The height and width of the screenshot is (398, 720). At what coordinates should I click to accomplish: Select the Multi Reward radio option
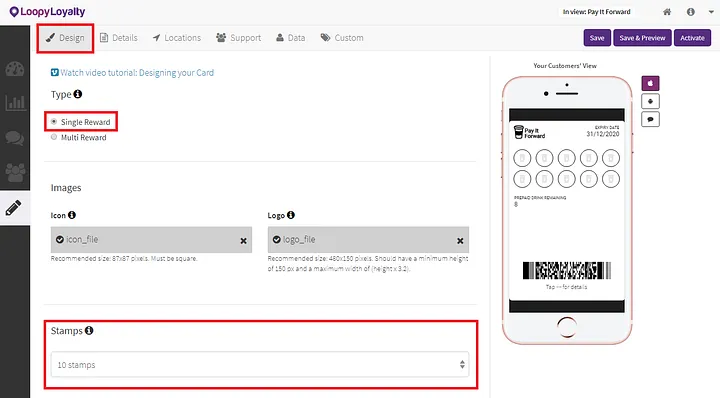pos(54,137)
